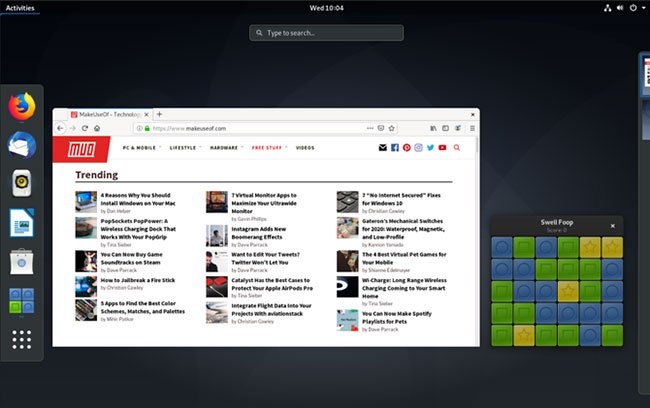650x408 pixels.
Task: Open Firefox Library icon
Action: coord(433,128)
